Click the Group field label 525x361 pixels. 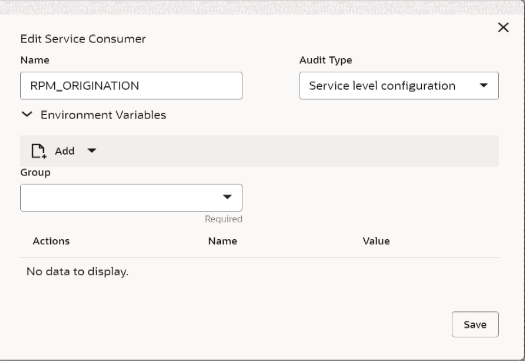pos(35,172)
